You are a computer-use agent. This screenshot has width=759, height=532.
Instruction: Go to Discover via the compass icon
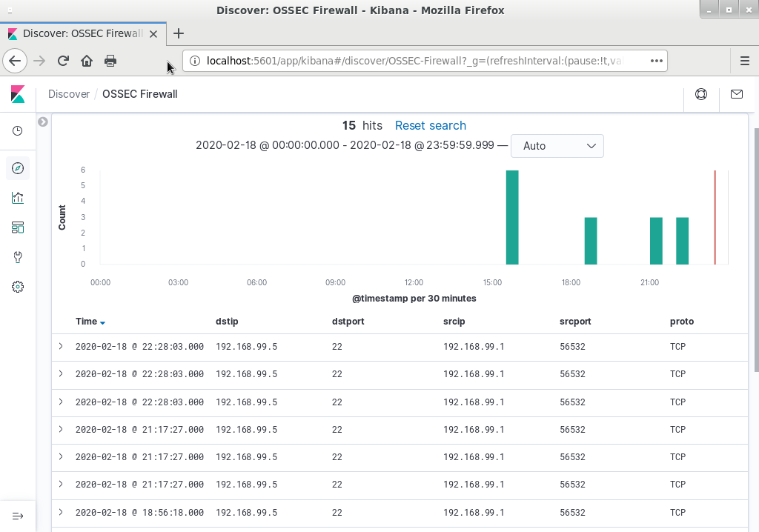(x=18, y=168)
